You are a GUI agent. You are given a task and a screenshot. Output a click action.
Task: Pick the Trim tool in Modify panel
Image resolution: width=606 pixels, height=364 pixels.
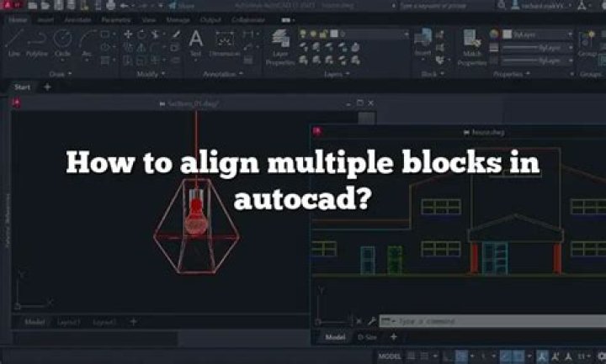pos(155,34)
